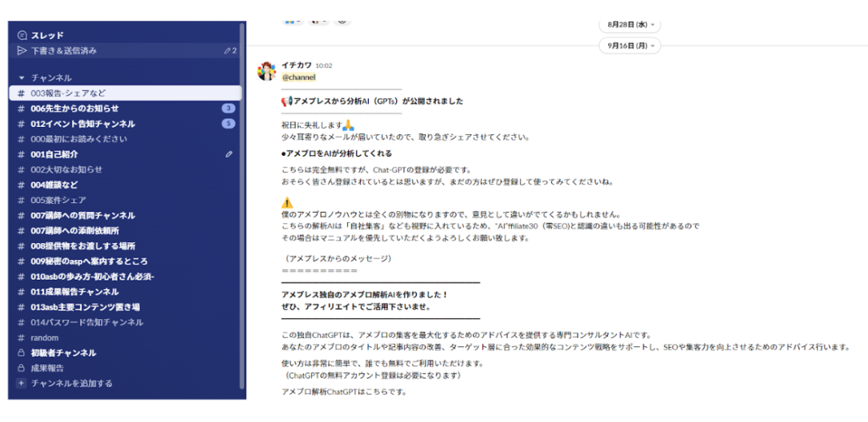Click イチカワ's profile avatar
The height and width of the screenshot is (422, 868).
pos(267,71)
